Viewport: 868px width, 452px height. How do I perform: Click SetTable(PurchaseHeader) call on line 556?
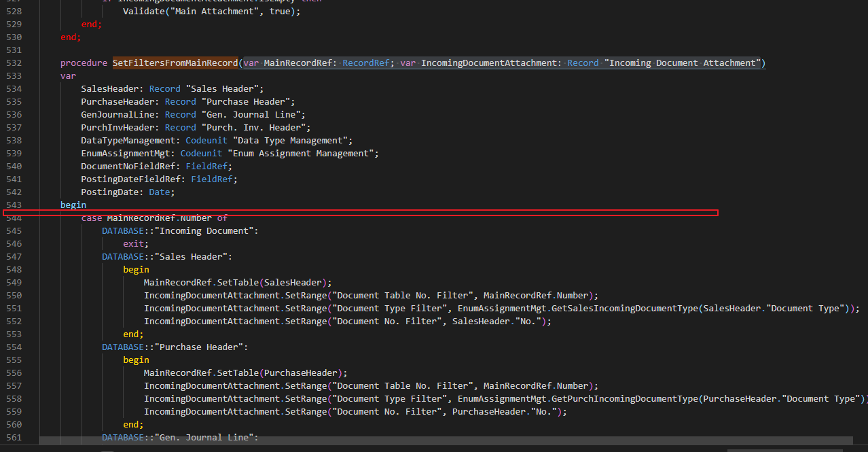coord(282,373)
